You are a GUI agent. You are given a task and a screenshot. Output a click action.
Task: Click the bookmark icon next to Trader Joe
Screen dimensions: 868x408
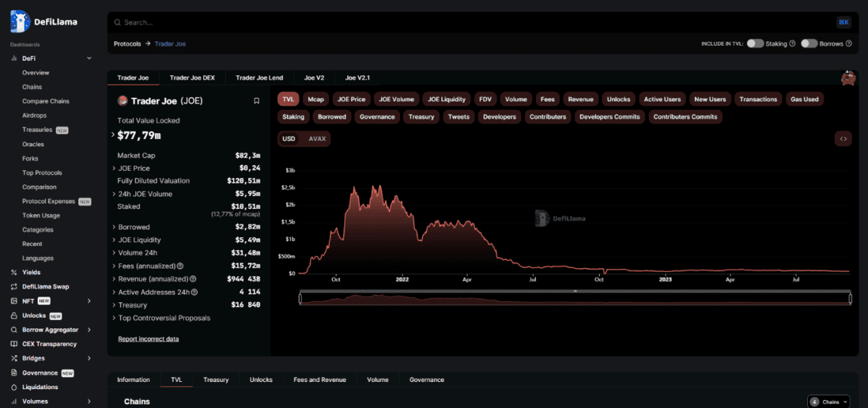coord(256,101)
